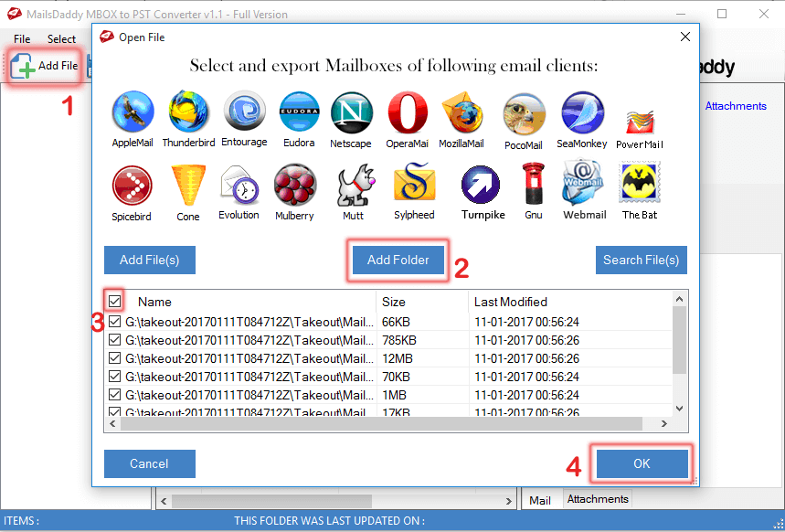
Task: Pick the Eudora email client icon
Action: pos(299,112)
